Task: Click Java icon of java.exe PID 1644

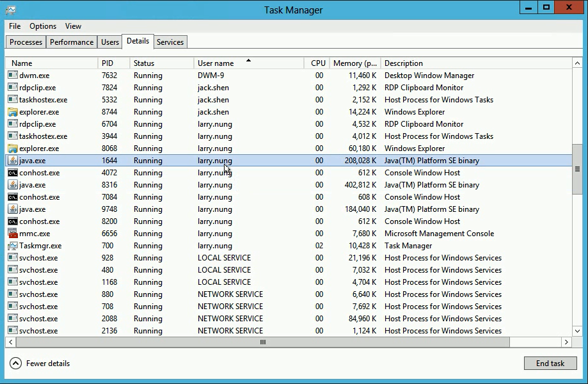Action: (13, 161)
